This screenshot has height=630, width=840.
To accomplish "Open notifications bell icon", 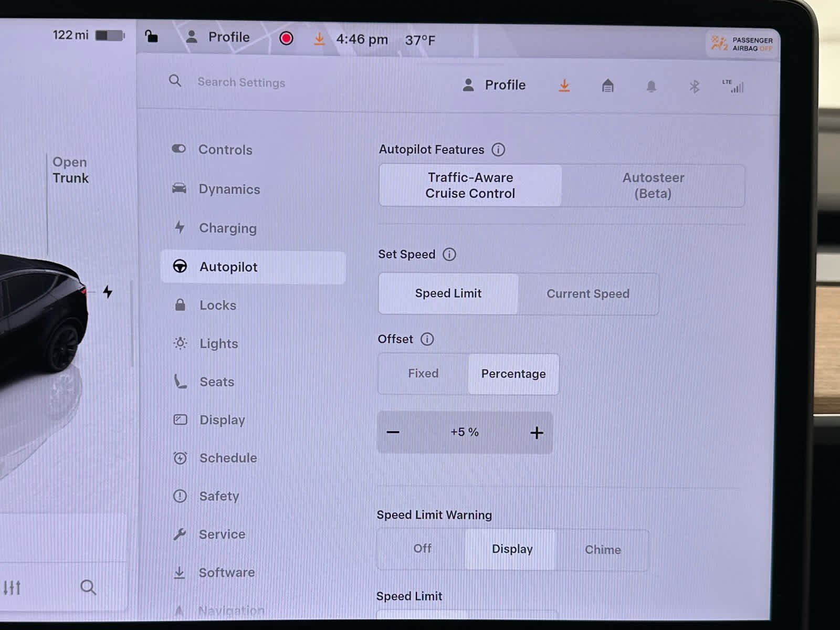I will tap(651, 87).
